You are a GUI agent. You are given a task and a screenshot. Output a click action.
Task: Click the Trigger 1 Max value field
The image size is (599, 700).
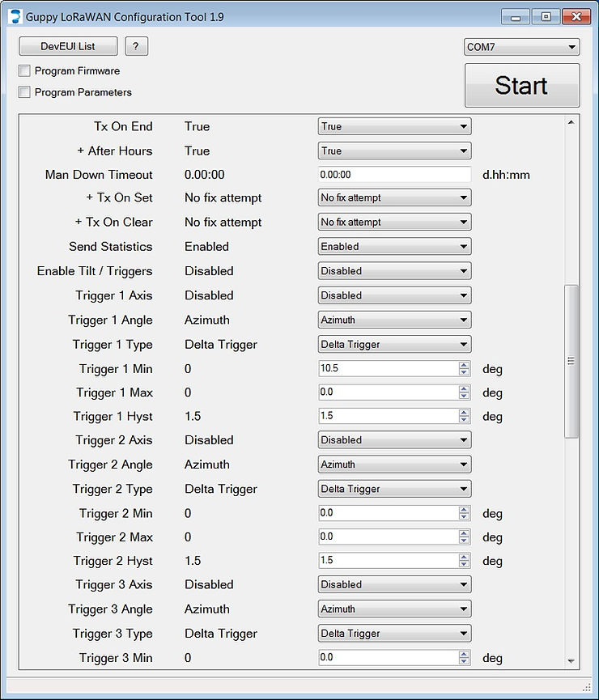point(389,392)
